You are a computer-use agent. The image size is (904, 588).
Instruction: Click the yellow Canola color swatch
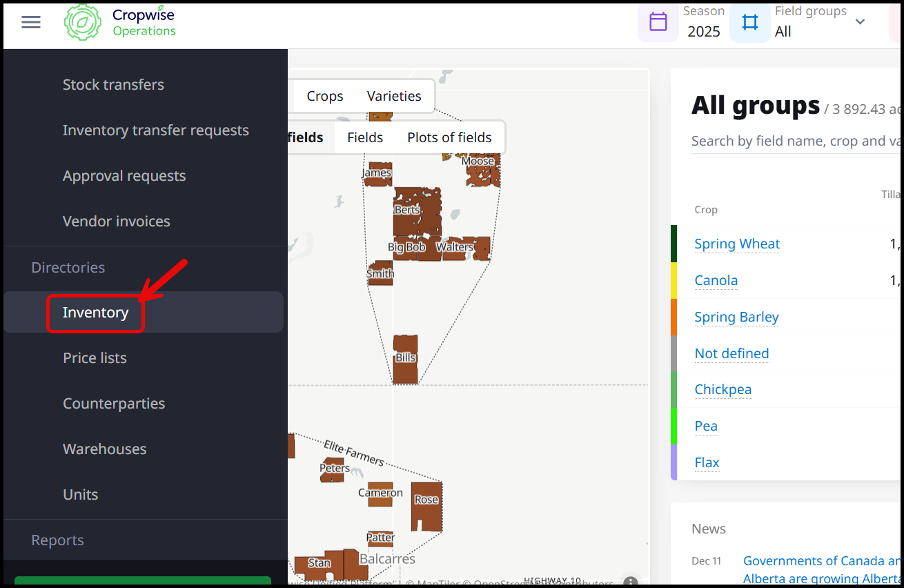click(674, 280)
